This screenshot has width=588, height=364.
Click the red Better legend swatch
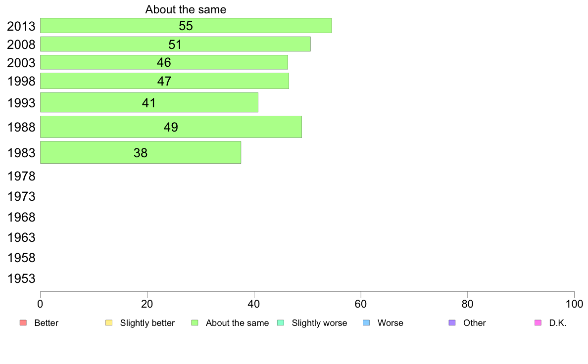point(23,323)
